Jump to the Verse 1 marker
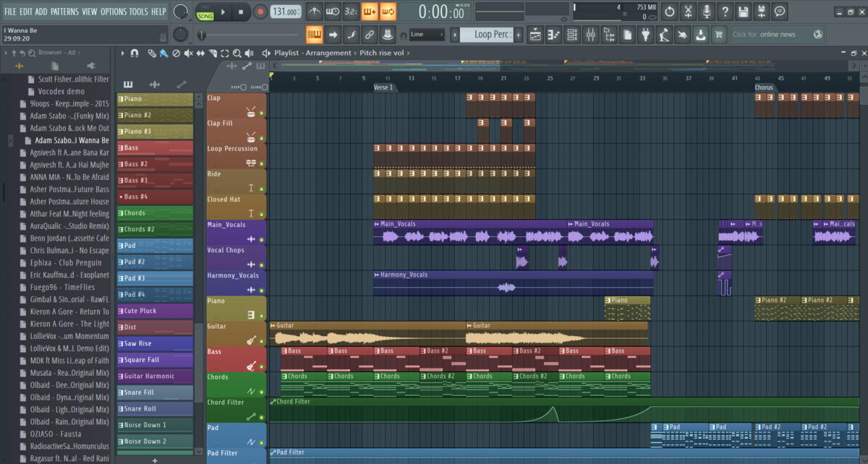This screenshot has height=464, width=868. pos(384,87)
